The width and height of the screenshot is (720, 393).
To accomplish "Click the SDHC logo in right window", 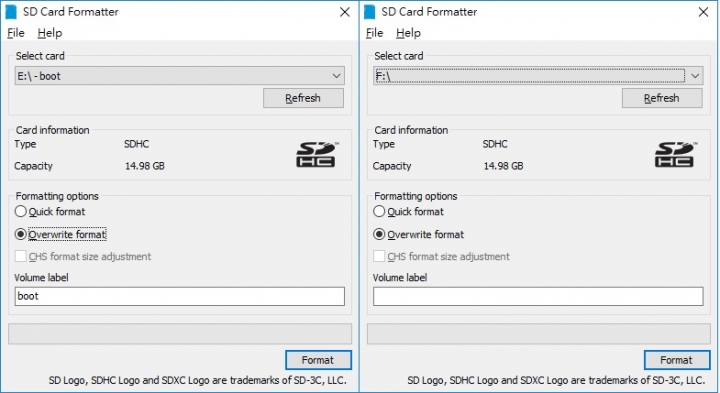I will click(x=675, y=155).
